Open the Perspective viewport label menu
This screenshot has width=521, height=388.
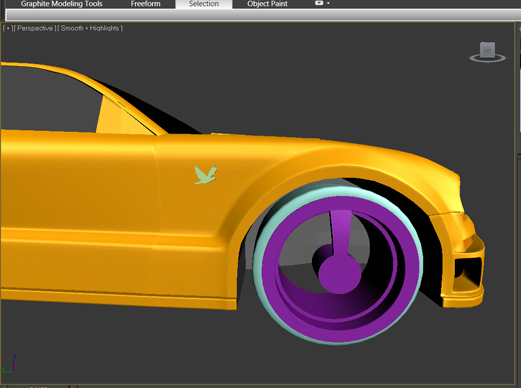(x=35, y=29)
